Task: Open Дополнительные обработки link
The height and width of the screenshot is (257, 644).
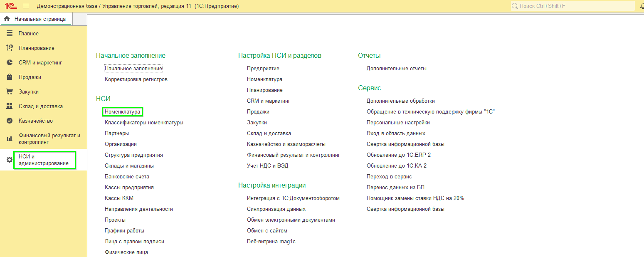Action: pyautogui.click(x=401, y=101)
